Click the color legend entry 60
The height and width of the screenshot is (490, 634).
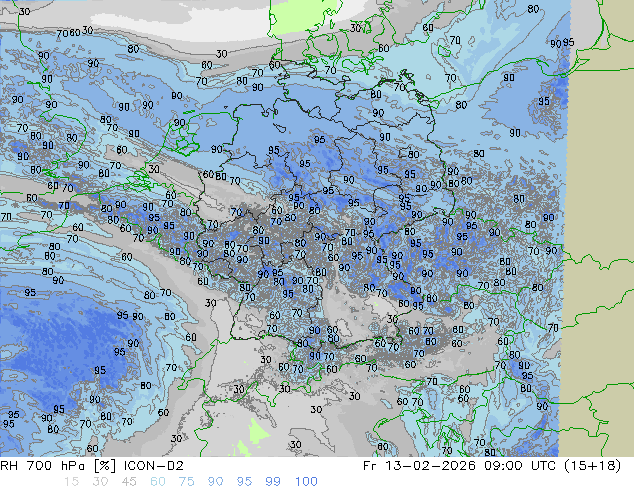(x=158, y=482)
